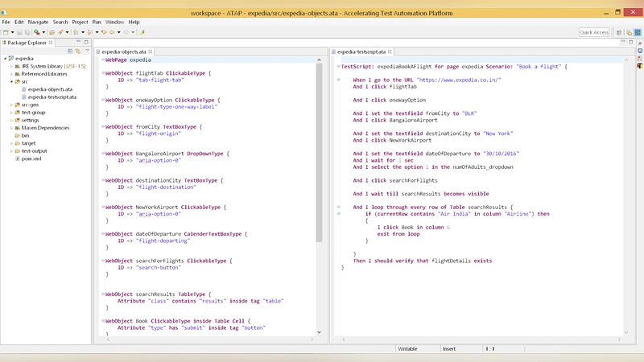Click the Pin Editor toolbar icon
The width and height of the screenshot is (644, 362).
pyautogui.click(x=142, y=32)
